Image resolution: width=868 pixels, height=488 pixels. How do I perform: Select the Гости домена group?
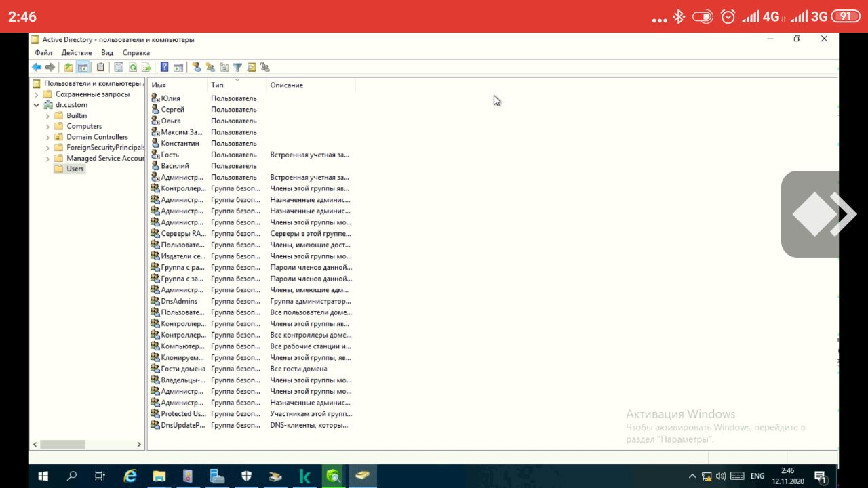coord(182,369)
